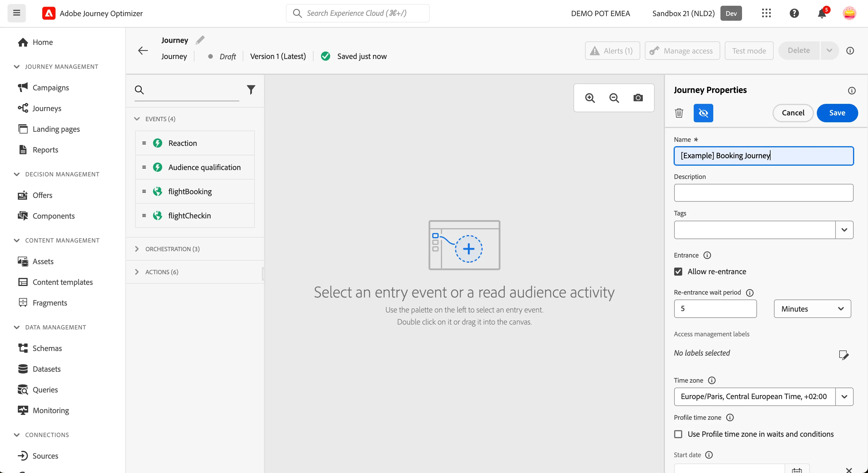Screen dimensions: 868x473
Task: Open the Tags dropdown
Action: pyautogui.click(x=844, y=230)
